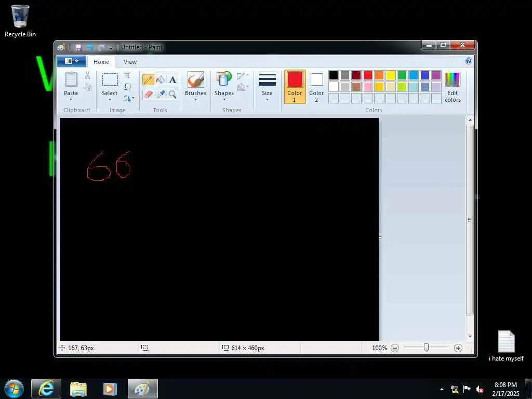Open the shape Outline dropdown
This screenshot has height=399, width=532.
click(243, 75)
